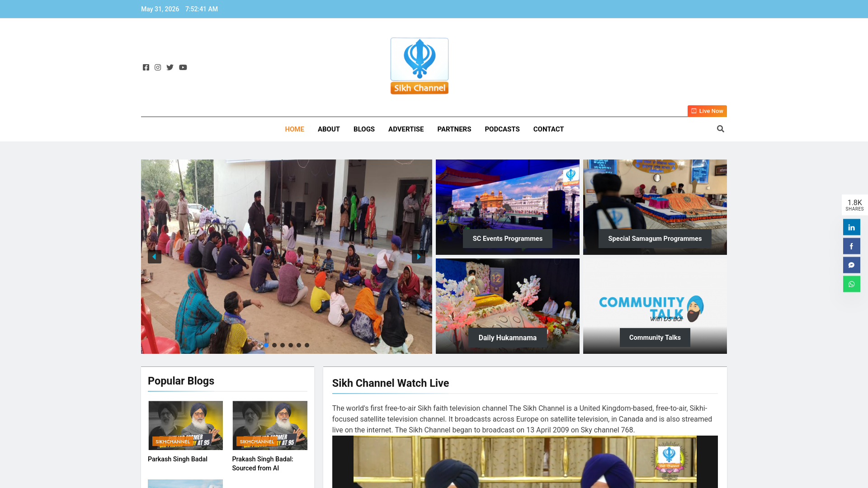This screenshot has width=868, height=488.
Task: Go to next slide arrow
Action: (419, 257)
